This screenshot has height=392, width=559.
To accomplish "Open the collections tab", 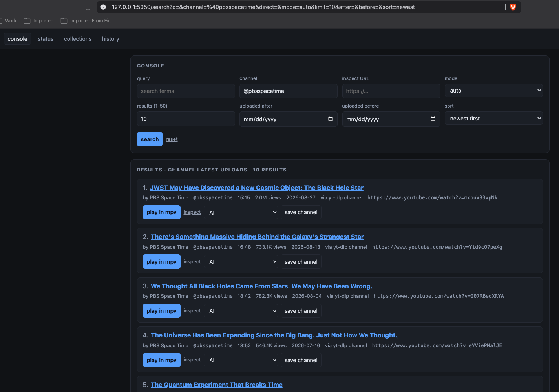I will pos(78,39).
